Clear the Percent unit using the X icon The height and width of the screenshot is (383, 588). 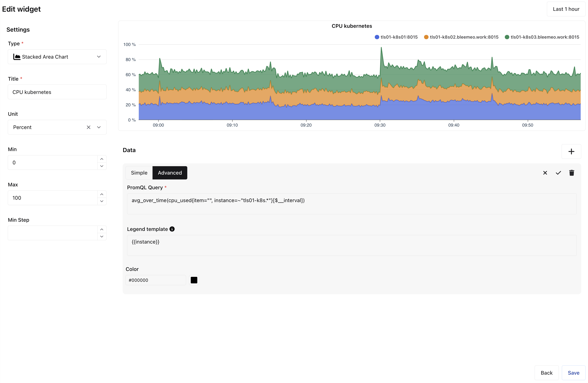tap(89, 127)
